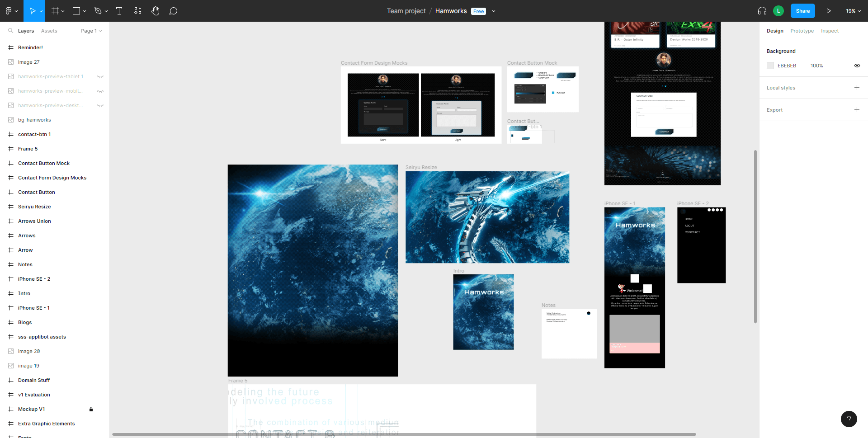The image size is (868, 438).
Task: Click the lock icon on Mockup V1
Action: tap(91, 409)
